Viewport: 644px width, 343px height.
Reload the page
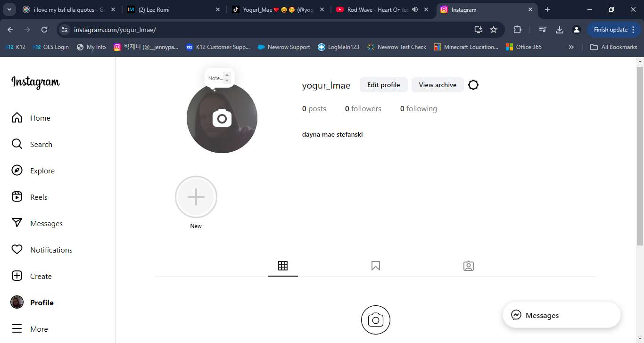click(44, 30)
